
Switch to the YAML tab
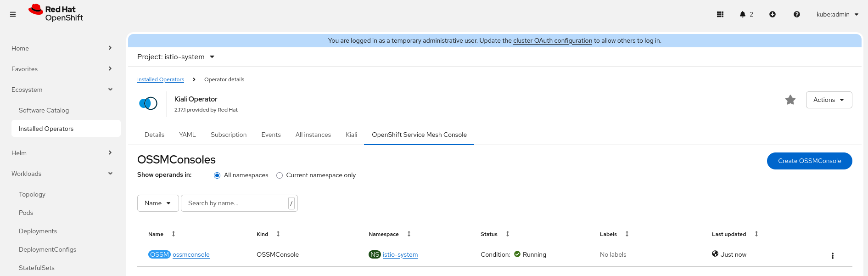pos(187,135)
